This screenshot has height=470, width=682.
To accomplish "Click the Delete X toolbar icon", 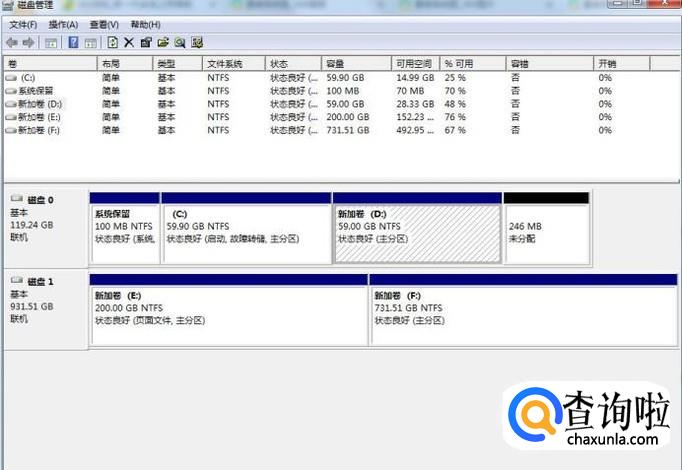I will (129, 42).
